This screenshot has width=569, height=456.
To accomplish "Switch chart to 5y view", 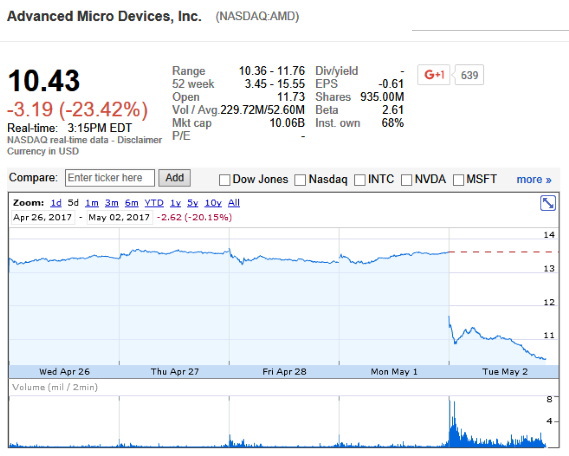I will click(x=193, y=203).
